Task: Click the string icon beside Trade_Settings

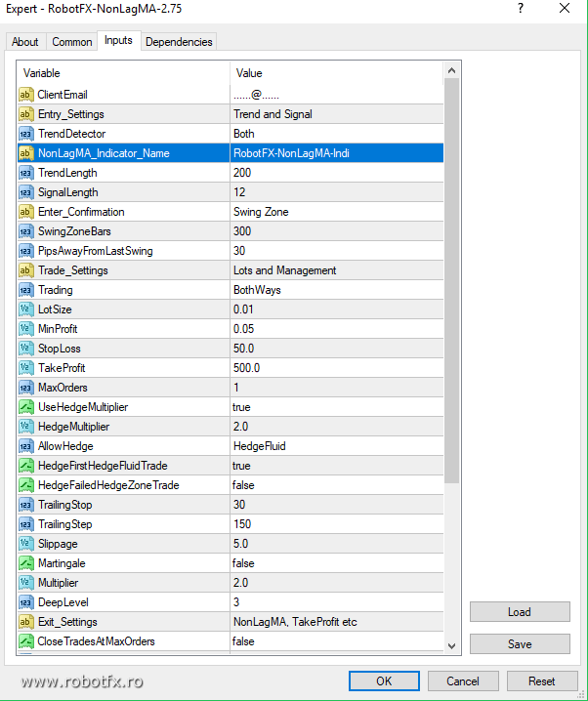Action: 26,270
